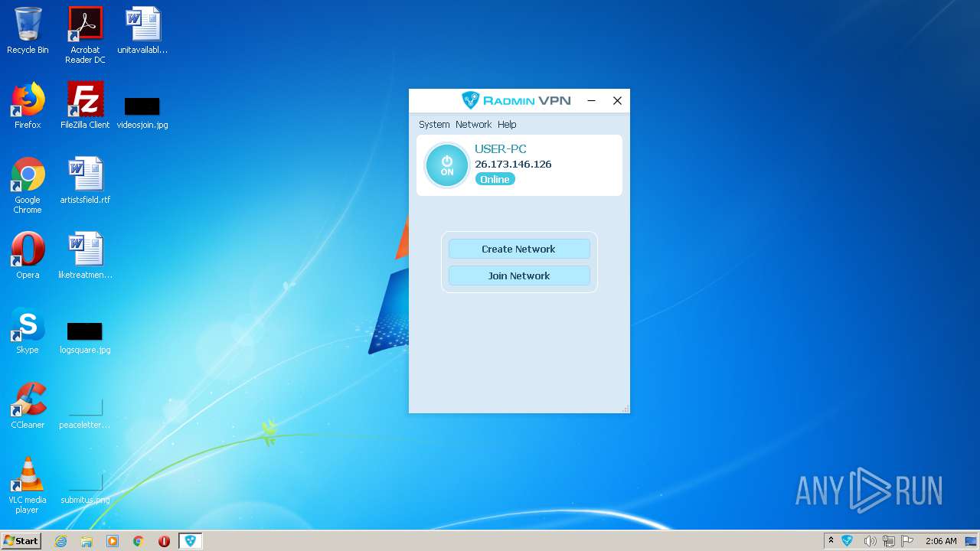The width and height of the screenshot is (980, 551).
Task: Open Acrobat Reader DC desktop shortcut
Action: pos(85,35)
